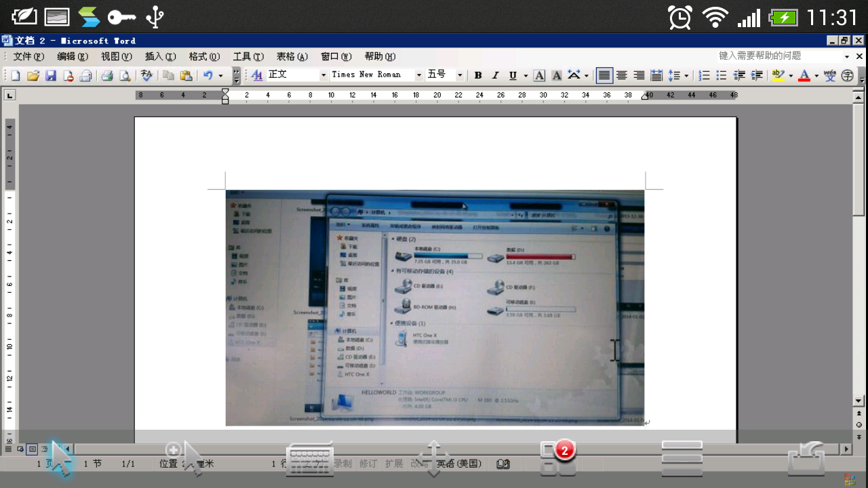Viewport: 868px width, 488px height.
Task: Set alignment to justify
Action: point(604,75)
